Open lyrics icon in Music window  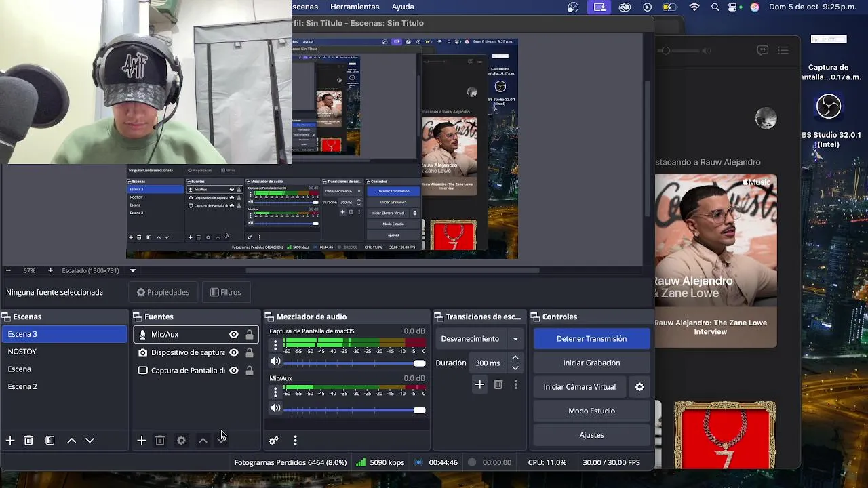pos(762,50)
